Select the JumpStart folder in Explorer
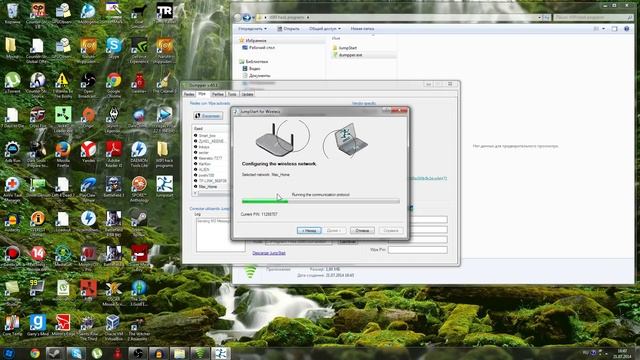640x360 pixels. pos(344,48)
